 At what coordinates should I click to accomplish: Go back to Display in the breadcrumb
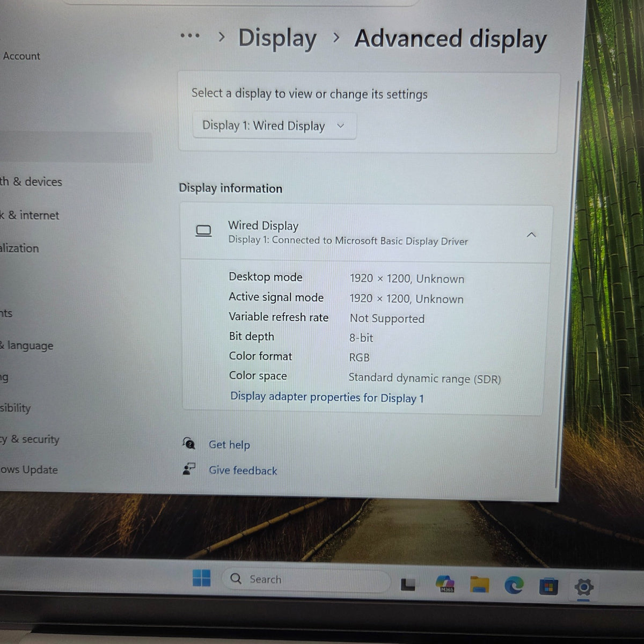277,38
